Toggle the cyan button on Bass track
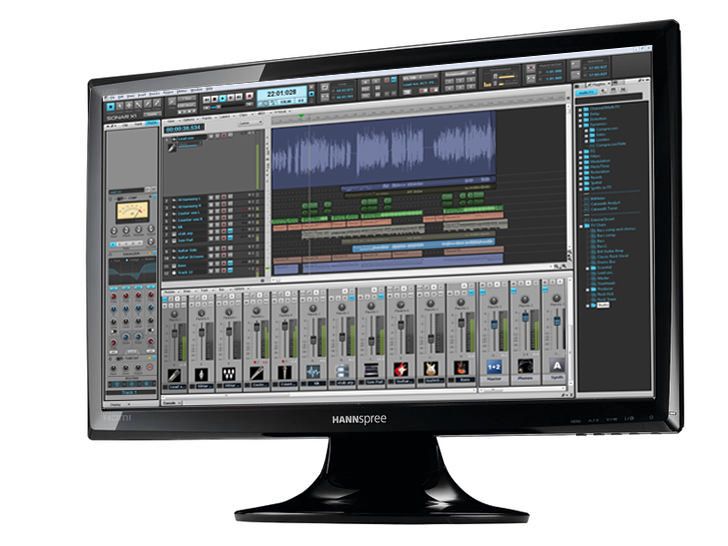 [230, 263]
